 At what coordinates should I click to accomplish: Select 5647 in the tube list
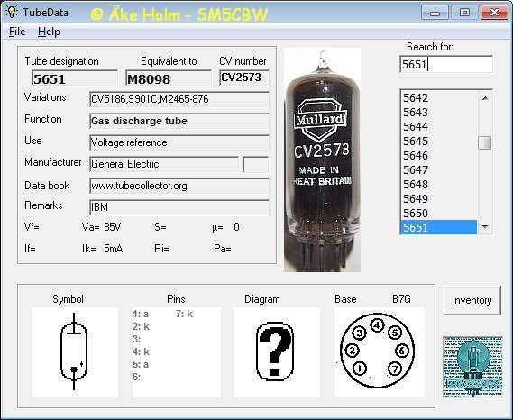pyautogui.click(x=438, y=169)
